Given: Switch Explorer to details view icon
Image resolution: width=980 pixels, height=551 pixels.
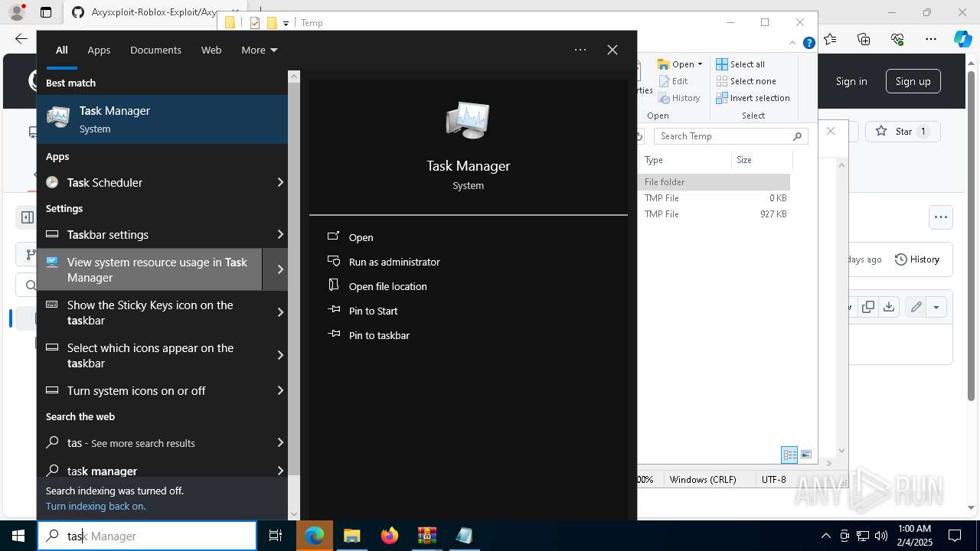Looking at the screenshot, I should coord(789,455).
